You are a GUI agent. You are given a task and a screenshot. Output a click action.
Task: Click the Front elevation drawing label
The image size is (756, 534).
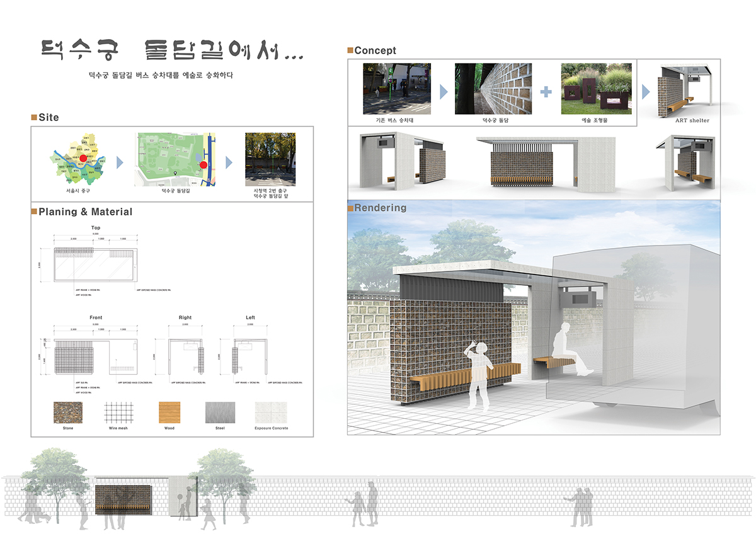click(x=96, y=317)
